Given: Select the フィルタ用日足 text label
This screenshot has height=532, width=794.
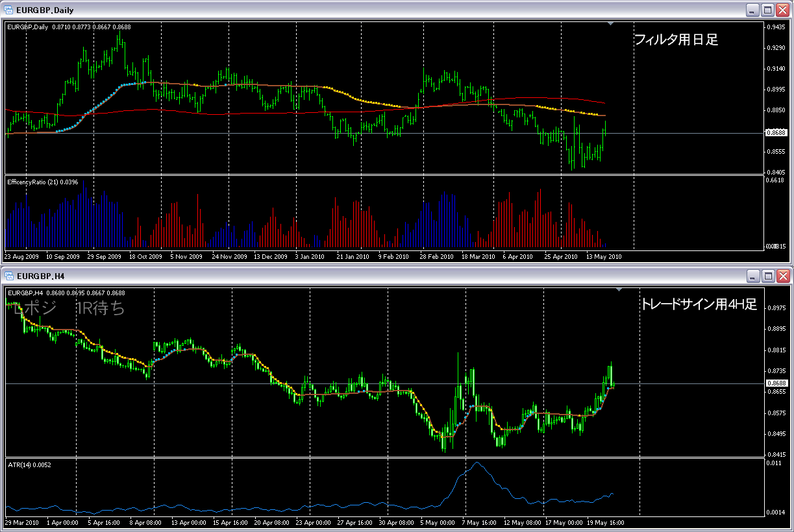Looking at the screenshot, I should [x=676, y=40].
